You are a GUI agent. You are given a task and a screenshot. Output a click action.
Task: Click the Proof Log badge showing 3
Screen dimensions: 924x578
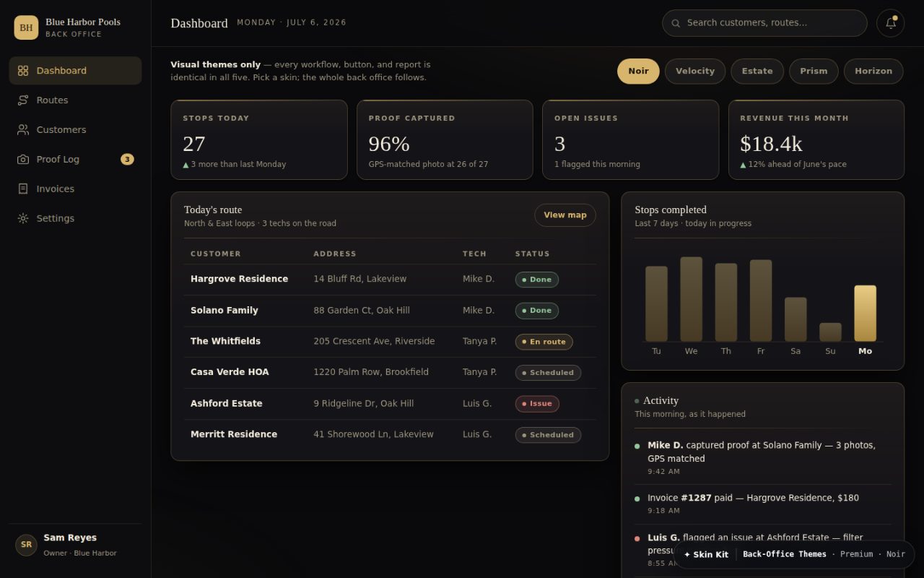coord(127,160)
